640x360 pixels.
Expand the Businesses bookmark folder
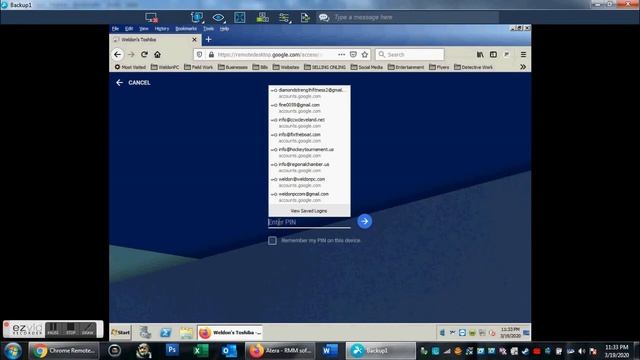[233, 67]
